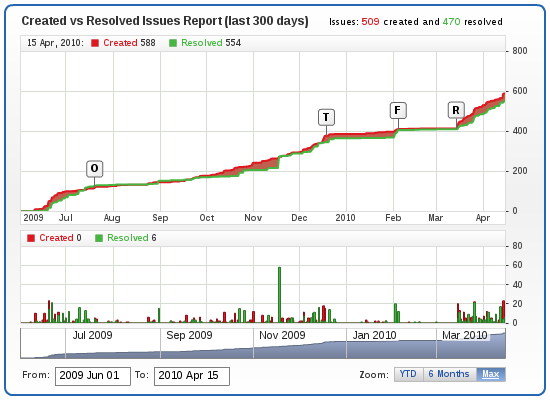
Task: Zoom to YTD range
Action: [408, 374]
